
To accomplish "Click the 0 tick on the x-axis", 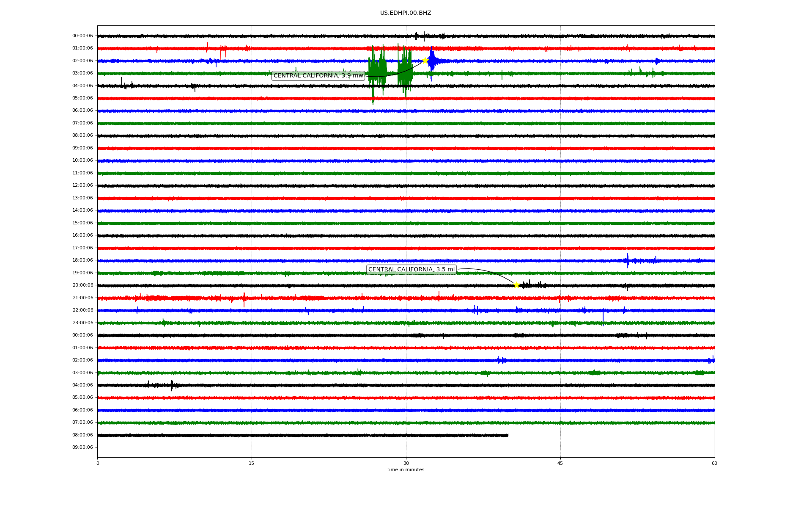I will coord(98,463).
